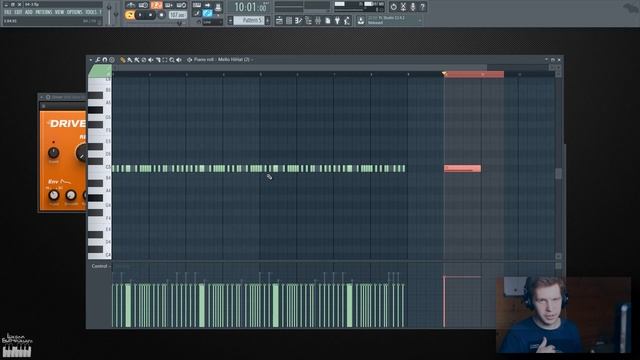Click the 10:01 time display
640x360 pixels.
[251, 7]
